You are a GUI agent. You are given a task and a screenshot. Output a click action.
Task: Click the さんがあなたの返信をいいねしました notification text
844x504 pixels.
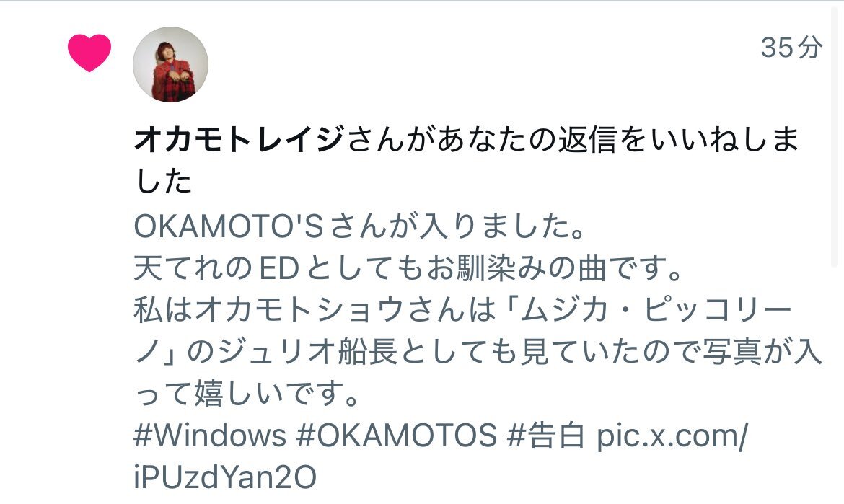click(573, 139)
